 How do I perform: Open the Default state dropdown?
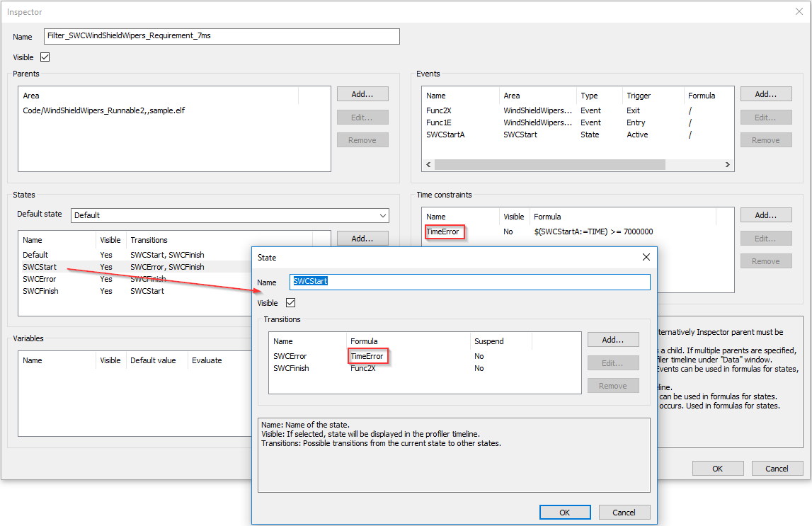(383, 215)
